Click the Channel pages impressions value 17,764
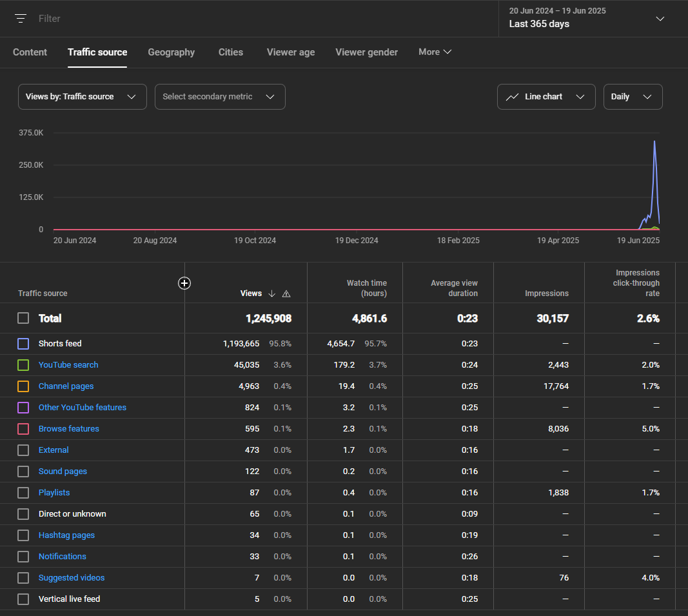688x616 pixels. (x=556, y=386)
